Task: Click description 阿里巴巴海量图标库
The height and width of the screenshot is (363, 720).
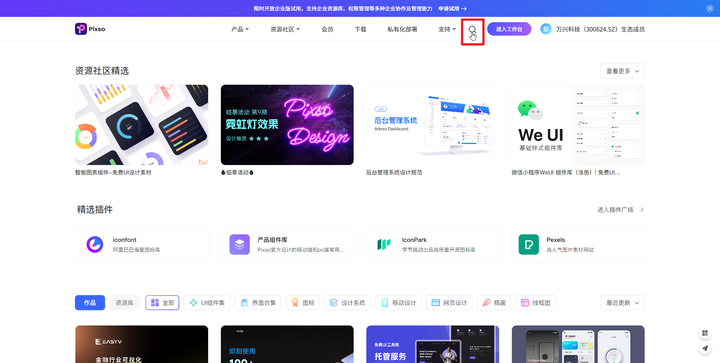Action: click(x=136, y=250)
